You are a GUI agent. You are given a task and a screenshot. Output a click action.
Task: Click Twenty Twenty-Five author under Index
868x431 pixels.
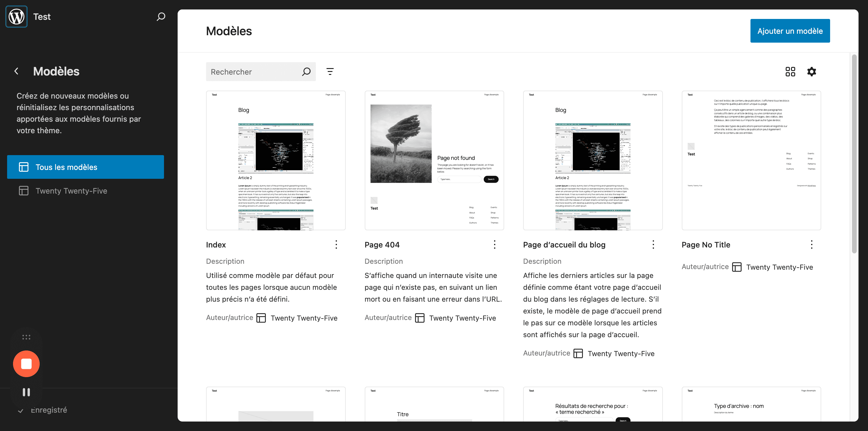pyautogui.click(x=304, y=318)
